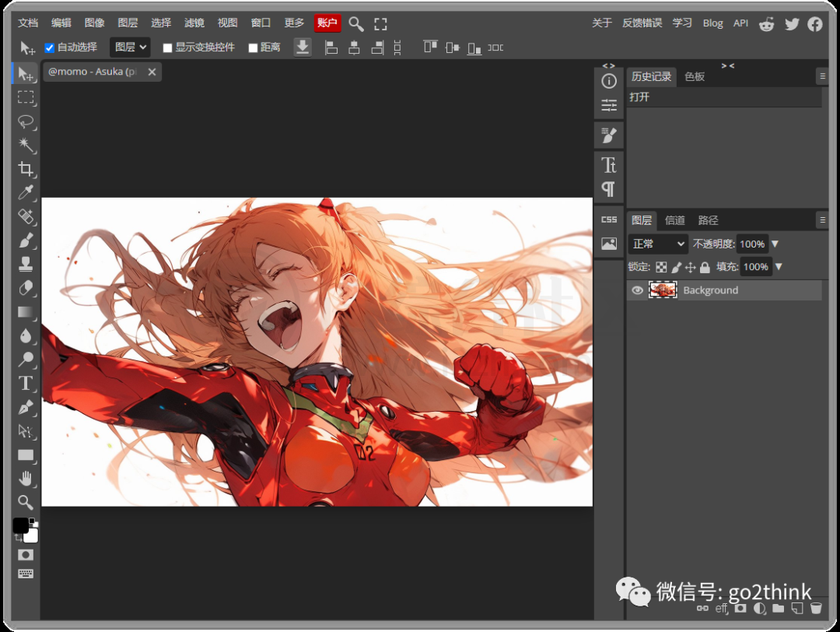
Task: Collapse the side icon column arrows
Action: tap(608, 65)
